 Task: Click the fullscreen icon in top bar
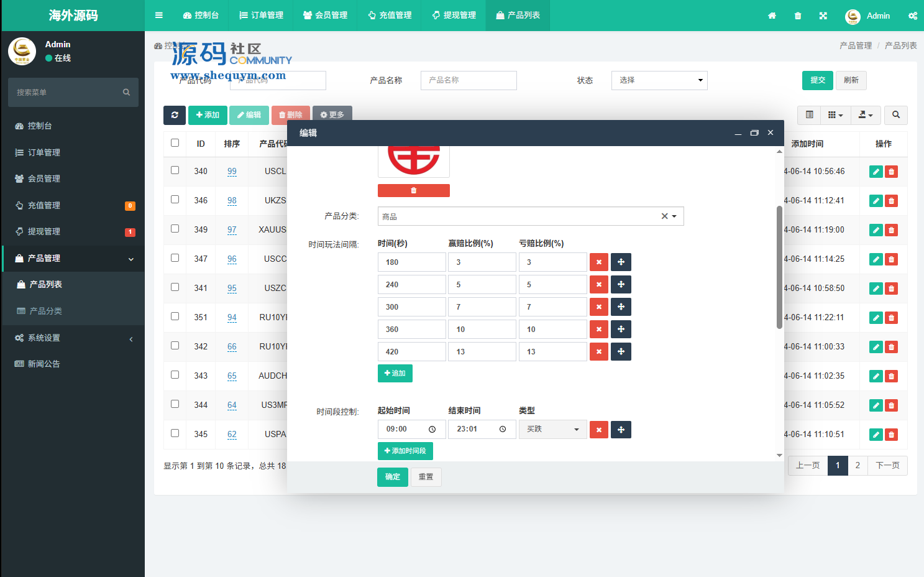click(x=823, y=16)
